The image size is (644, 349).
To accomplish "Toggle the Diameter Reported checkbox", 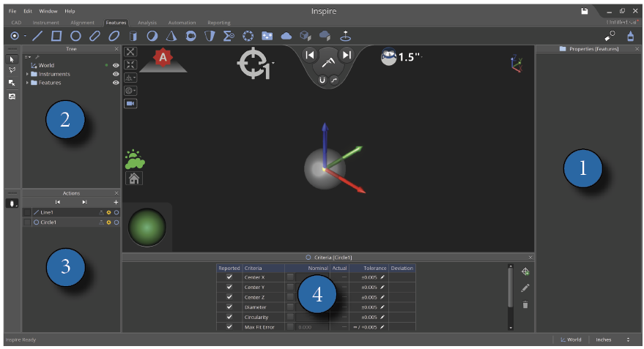I will (229, 307).
